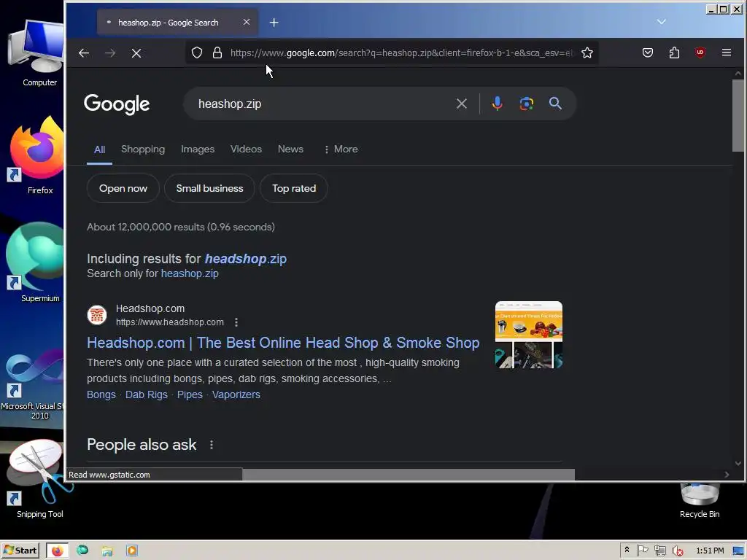Image resolution: width=747 pixels, height=560 pixels.
Task: Open the Dab Rigs sitelink
Action: coord(146,394)
